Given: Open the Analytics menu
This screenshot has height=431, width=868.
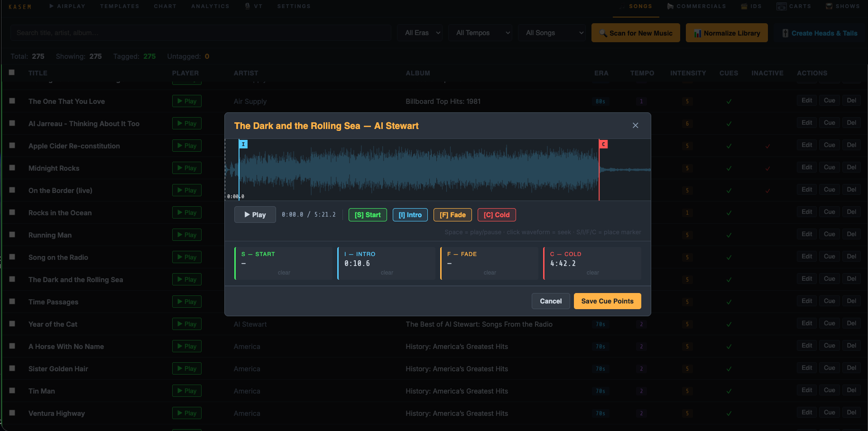Looking at the screenshot, I should click(210, 6).
